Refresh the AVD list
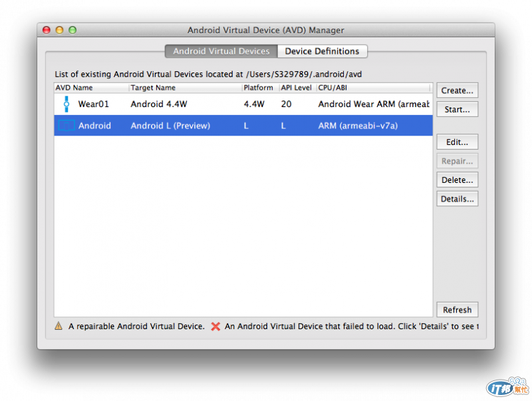This screenshot has width=532, height=401. click(x=457, y=310)
